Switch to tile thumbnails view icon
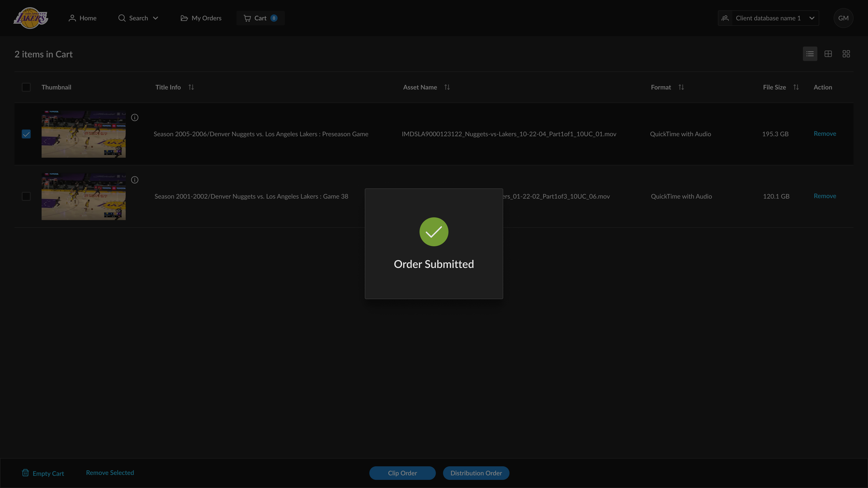 (846, 54)
